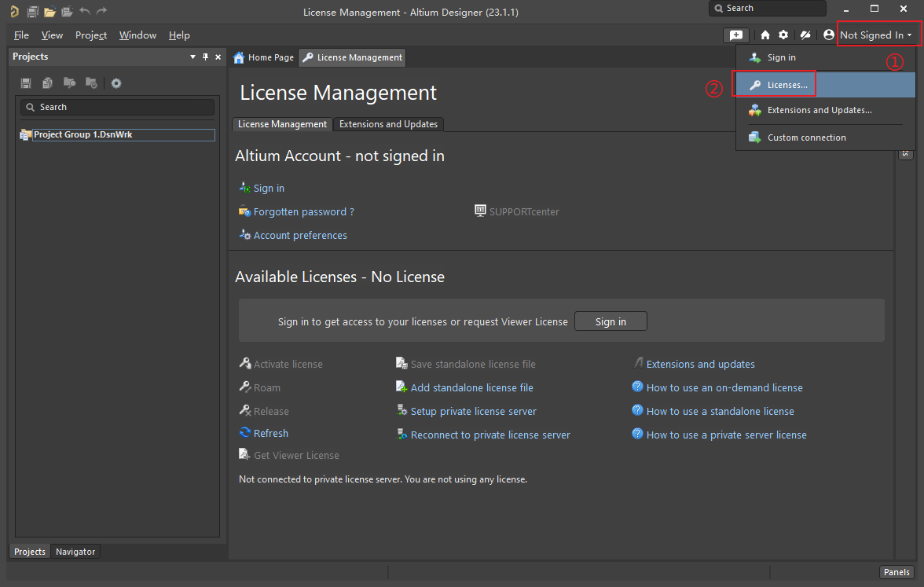Click the feedback speech-bubble plus icon

[x=736, y=35]
